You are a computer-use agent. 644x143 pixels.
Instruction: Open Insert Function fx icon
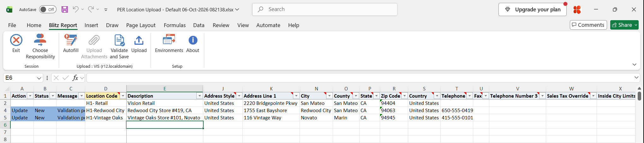coord(75,78)
